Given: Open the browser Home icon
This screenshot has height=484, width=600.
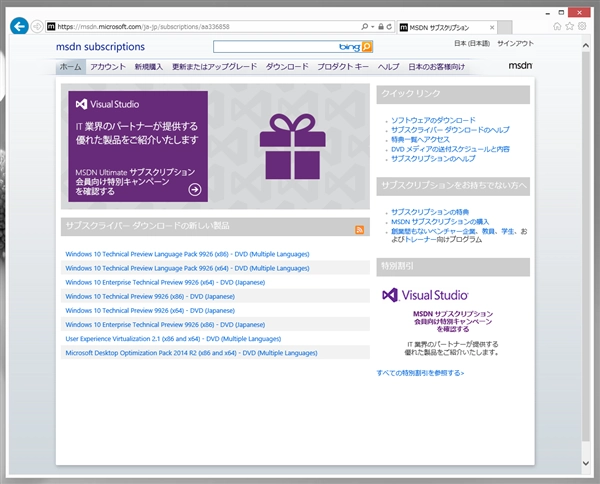Looking at the screenshot, I should coord(557,26).
